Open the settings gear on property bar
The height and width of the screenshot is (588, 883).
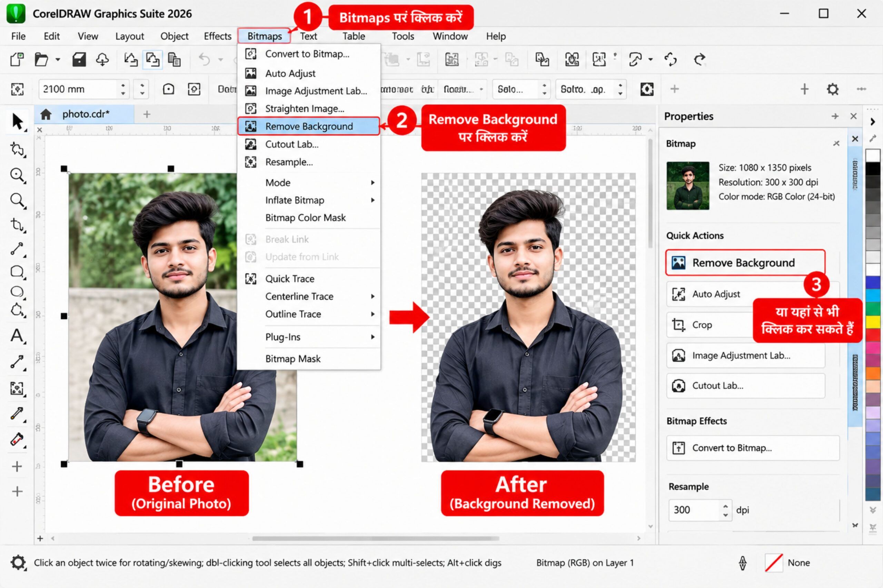[x=832, y=89]
